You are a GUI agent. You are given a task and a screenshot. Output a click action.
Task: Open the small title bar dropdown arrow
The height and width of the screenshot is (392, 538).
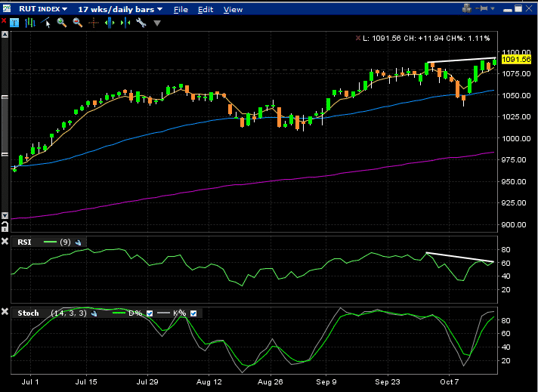click(x=493, y=8)
